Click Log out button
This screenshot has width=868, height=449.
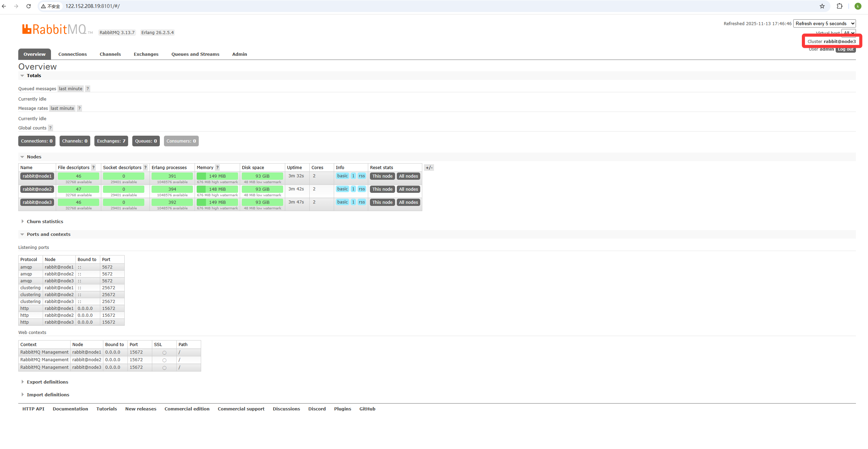click(846, 49)
